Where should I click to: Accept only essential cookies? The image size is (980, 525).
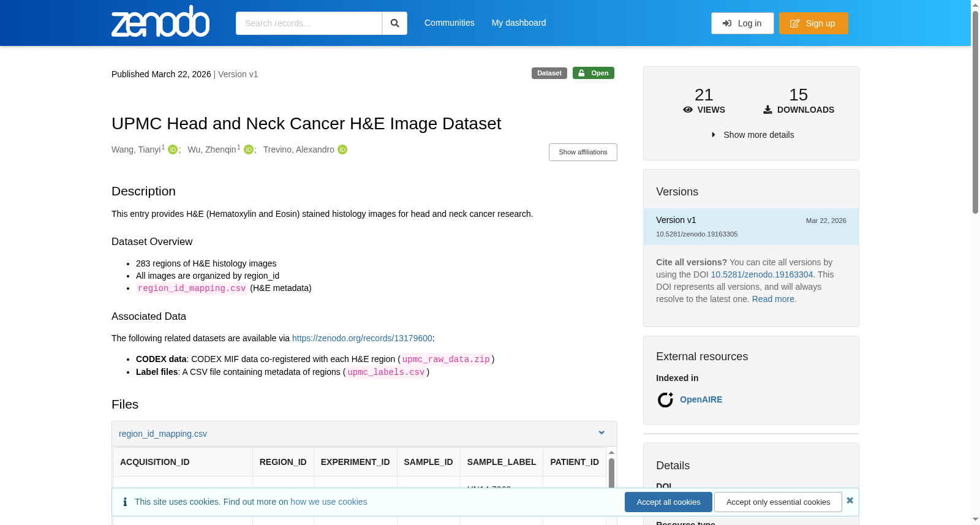click(x=778, y=502)
